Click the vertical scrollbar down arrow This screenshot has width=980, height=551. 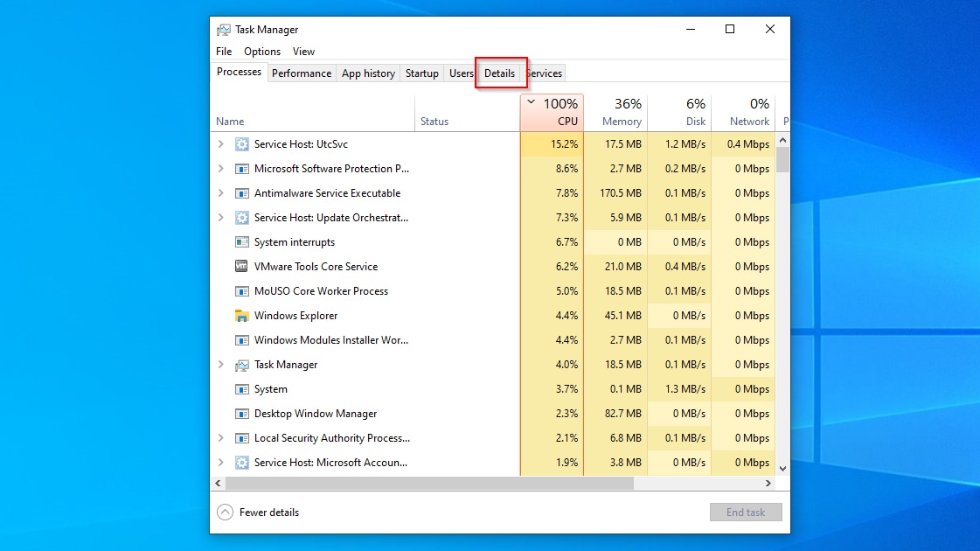click(x=782, y=469)
